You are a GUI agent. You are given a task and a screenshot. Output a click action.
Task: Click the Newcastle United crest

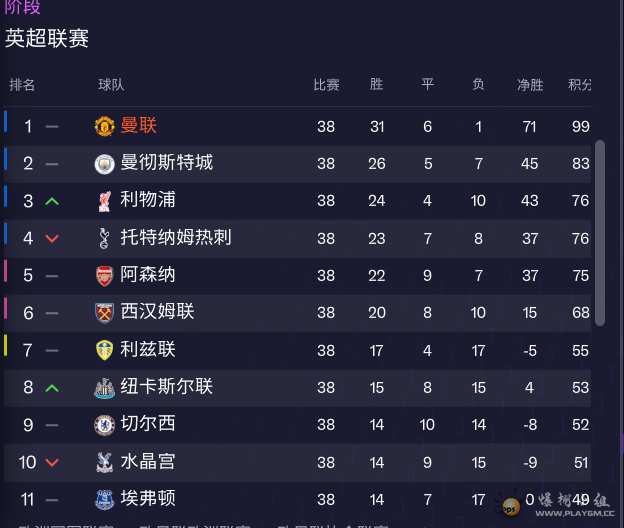(104, 387)
